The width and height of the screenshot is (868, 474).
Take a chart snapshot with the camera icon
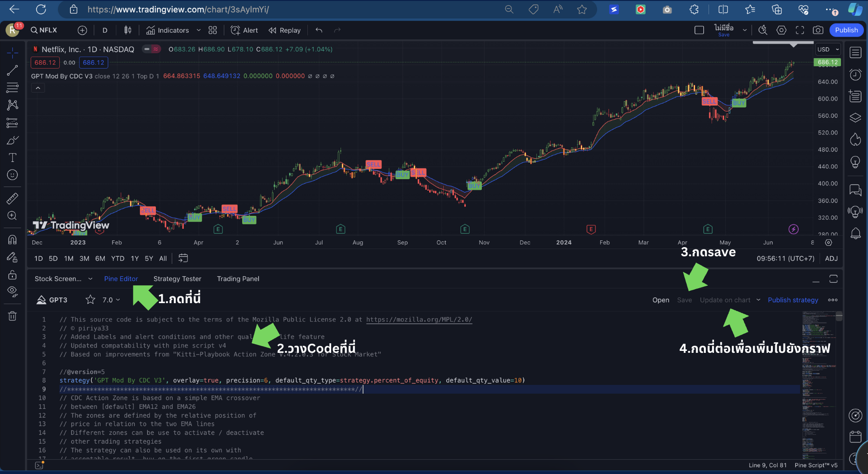pos(818,30)
